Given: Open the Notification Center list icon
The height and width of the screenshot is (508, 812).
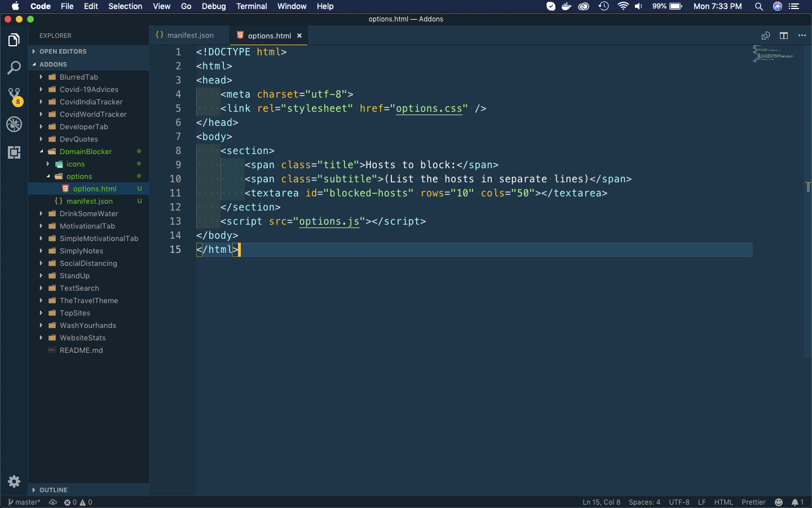Looking at the screenshot, I should pyautogui.click(x=795, y=6).
